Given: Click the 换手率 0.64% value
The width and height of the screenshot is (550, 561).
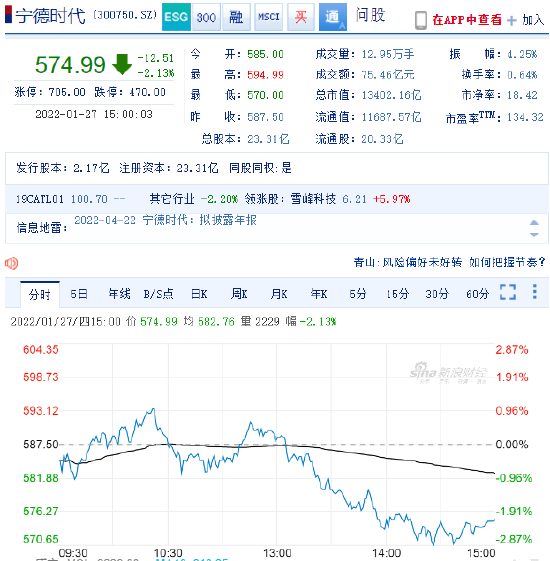Looking at the screenshot, I should coord(522,75).
